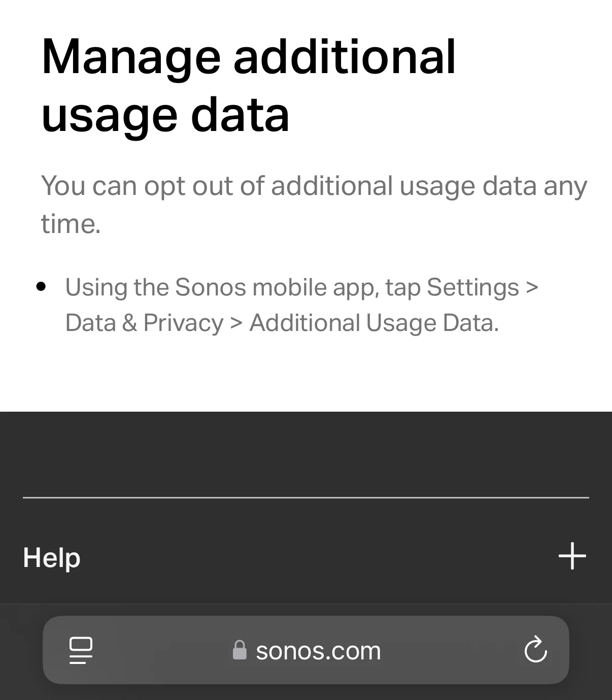612x700 pixels.
Task: Tap the first ">" arrow after Settings
Action: tap(532, 287)
